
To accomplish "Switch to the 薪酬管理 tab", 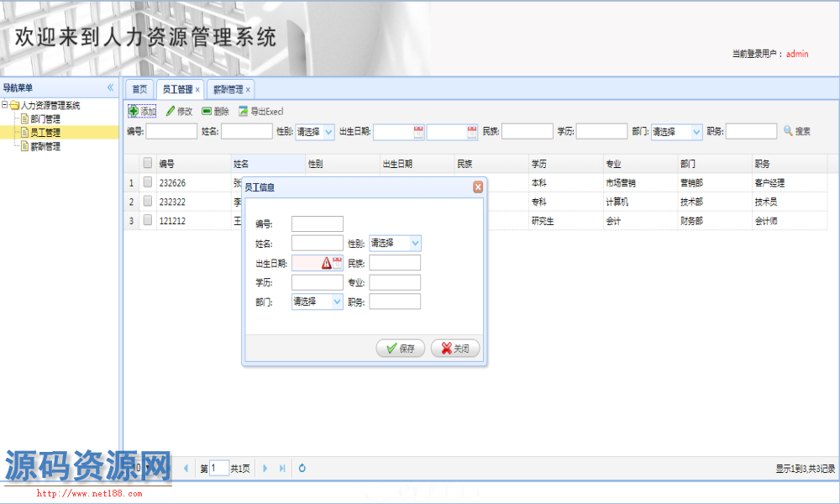I will pos(227,89).
